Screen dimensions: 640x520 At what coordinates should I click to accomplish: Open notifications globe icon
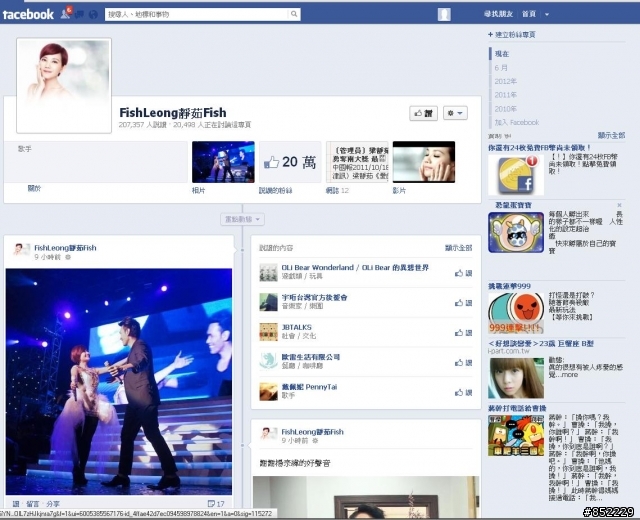(93, 15)
